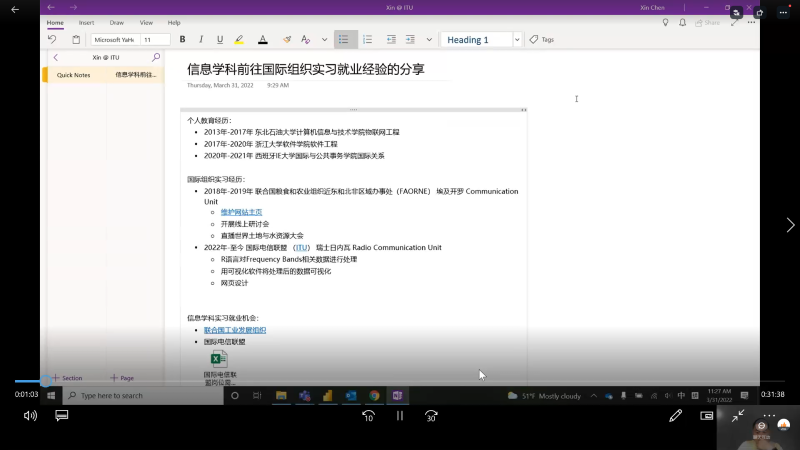800x450 pixels.
Task: Open the 联合国工业发展组织 hyperlink
Action: coord(235,330)
